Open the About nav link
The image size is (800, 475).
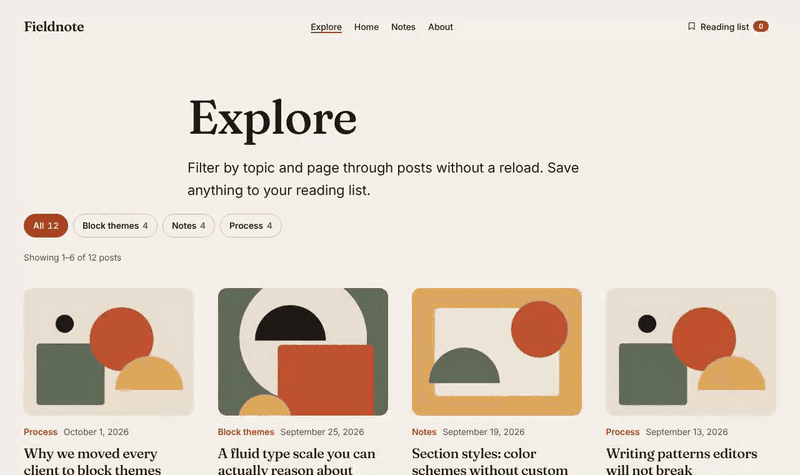pyautogui.click(x=440, y=27)
